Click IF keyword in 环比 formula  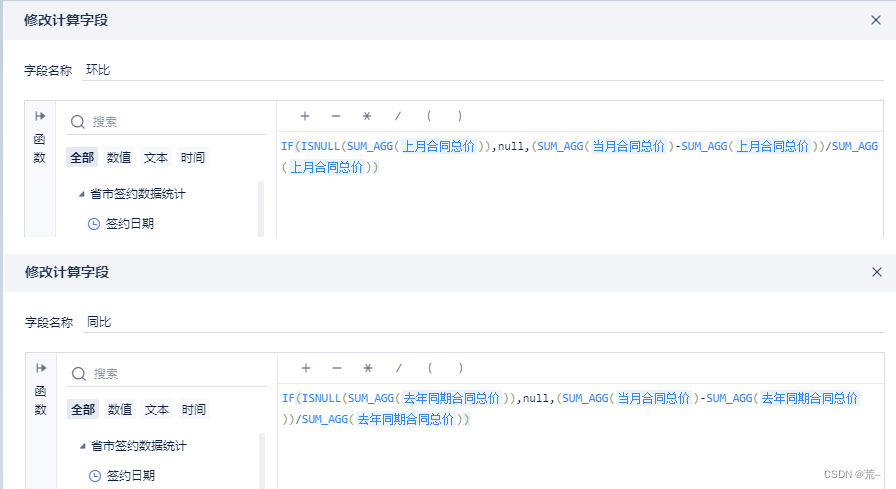click(287, 146)
